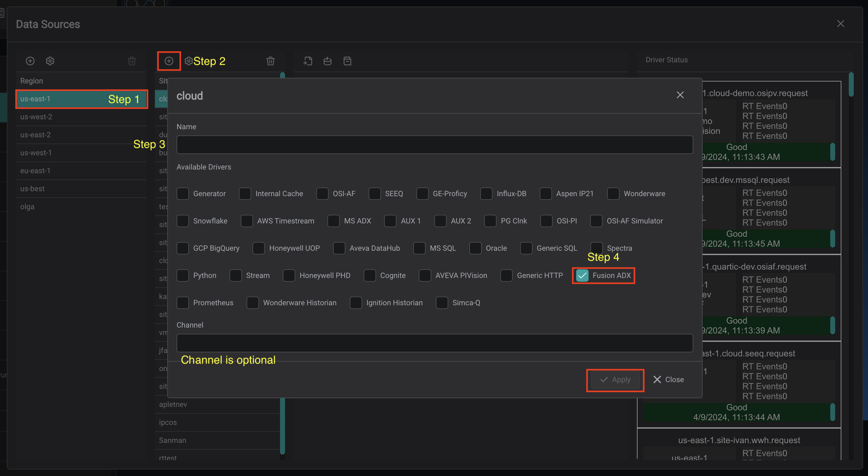Click the archive box icon in driver toolbar
The image size is (868, 476).
pyautogui.click(x=347, y=61)
